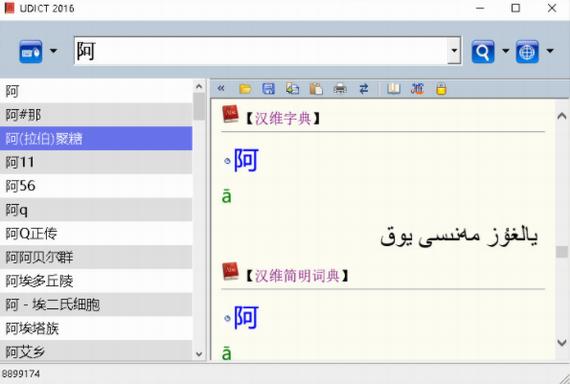Click the copy icon in toolbar

pos(292,88)
